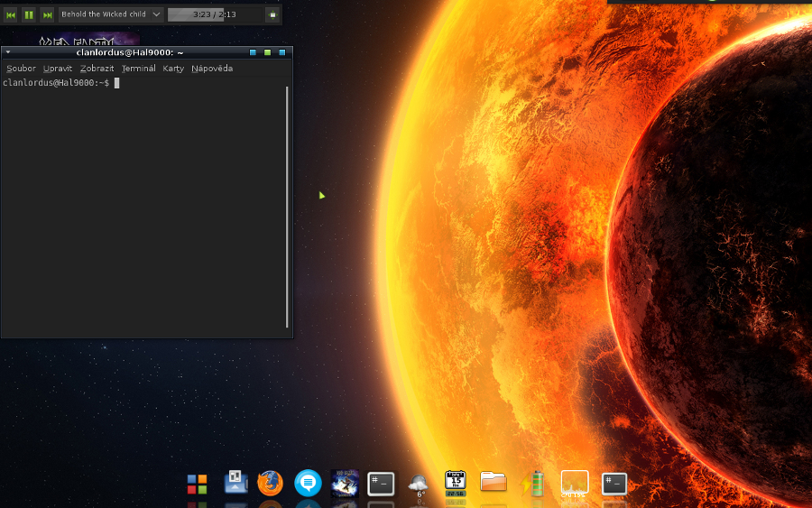The height and width of the screenshot is (508, 812).
Task: Open the Zobrazit menu in terminal
Action: pos(97,69)
